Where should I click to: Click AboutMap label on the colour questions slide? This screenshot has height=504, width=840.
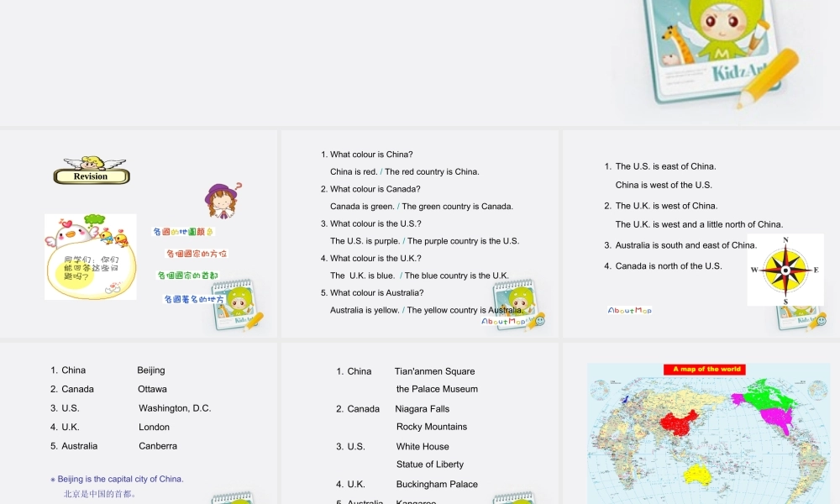click(503, 322)
